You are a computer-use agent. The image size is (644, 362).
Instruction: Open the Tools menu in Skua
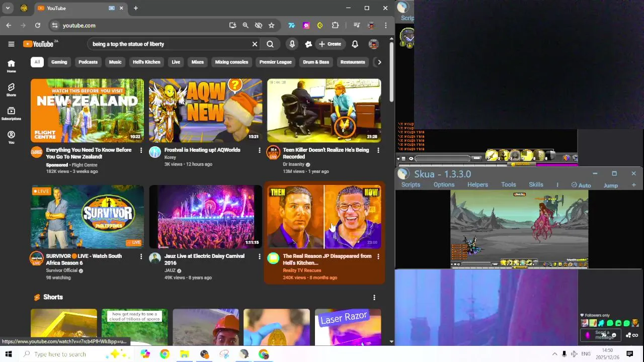(x=508, y=185)
